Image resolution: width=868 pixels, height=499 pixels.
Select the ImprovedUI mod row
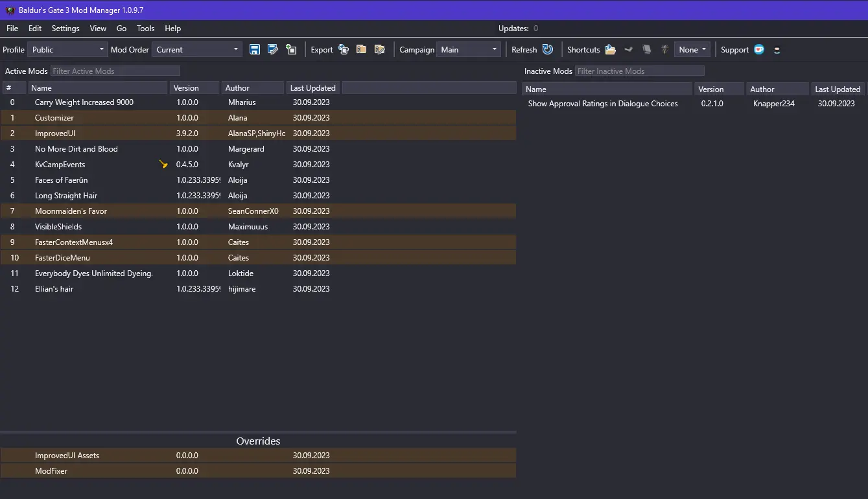point(258,133)
